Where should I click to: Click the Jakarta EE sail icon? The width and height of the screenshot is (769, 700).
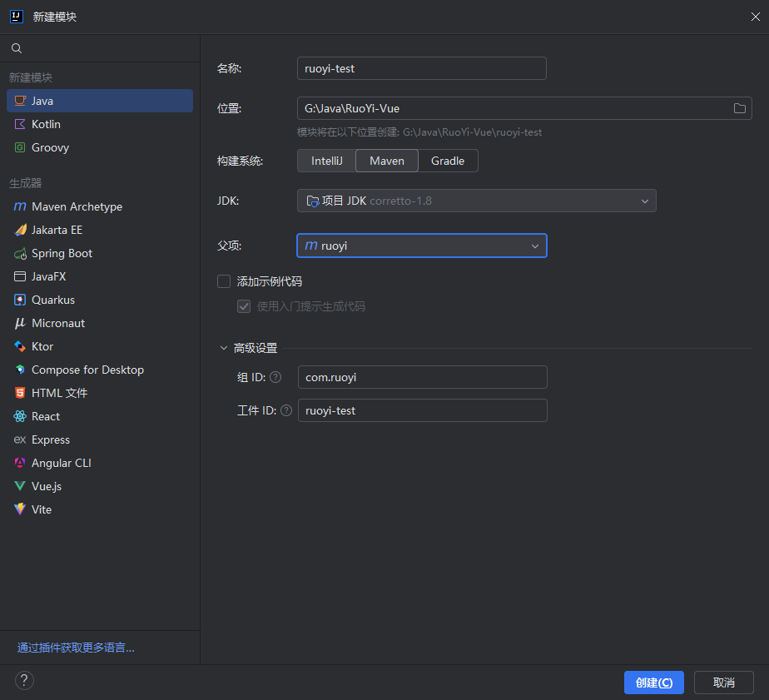point(20,230)
